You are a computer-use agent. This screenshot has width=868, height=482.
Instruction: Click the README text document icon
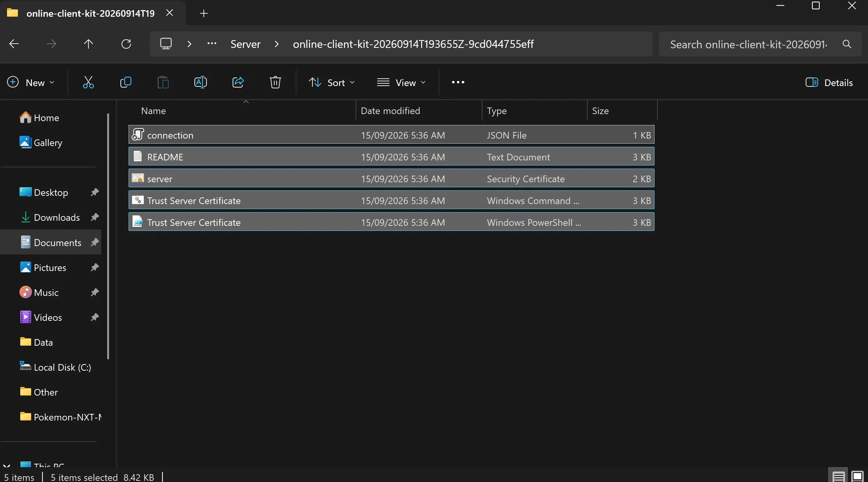click(x=138, y=156)
